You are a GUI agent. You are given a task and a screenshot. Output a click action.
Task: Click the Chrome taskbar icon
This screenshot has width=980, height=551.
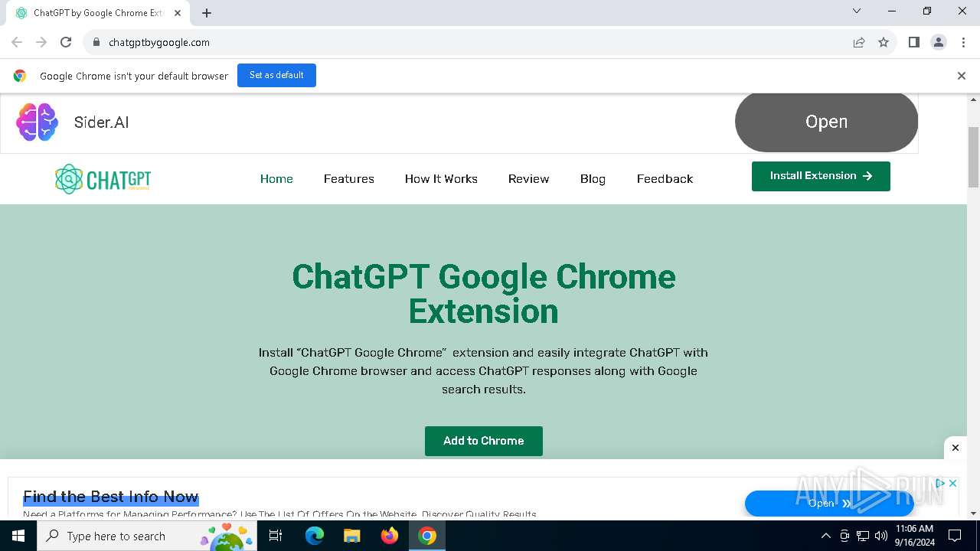(427, 536)
